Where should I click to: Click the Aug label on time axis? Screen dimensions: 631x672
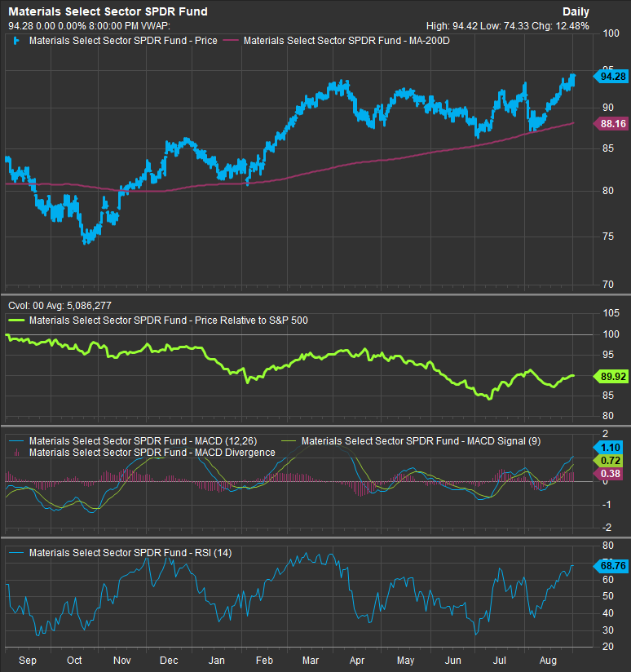pyautogui.click(x=548, y=661)
